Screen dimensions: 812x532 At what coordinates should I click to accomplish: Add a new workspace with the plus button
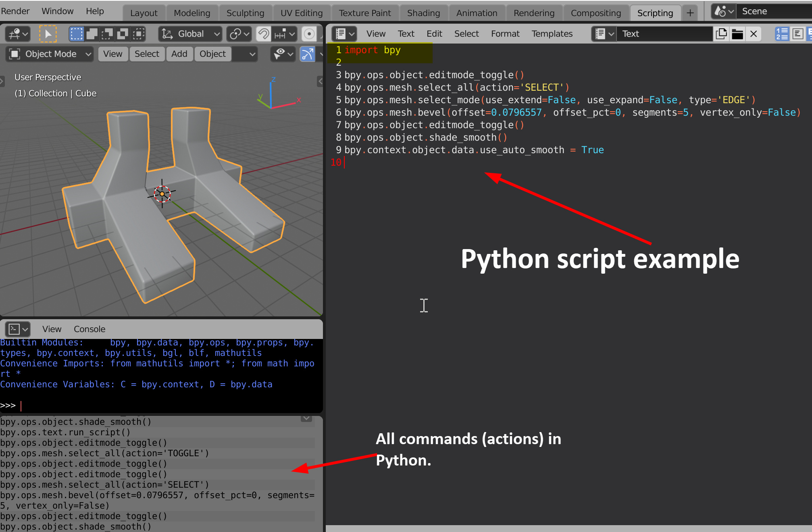(690, 12)
